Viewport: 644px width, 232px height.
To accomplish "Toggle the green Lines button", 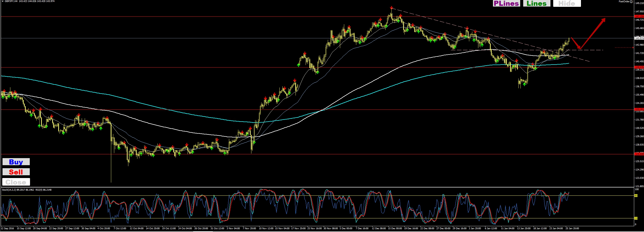I will (537, 3).
